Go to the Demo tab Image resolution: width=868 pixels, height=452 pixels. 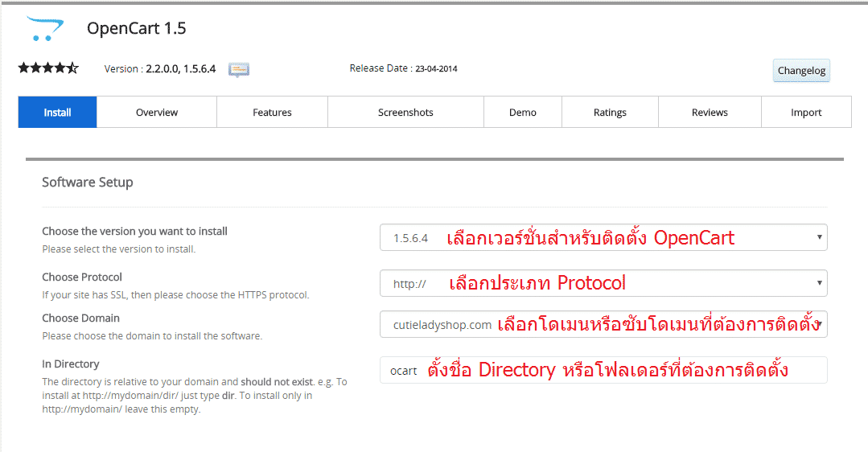tap(523, 113)
